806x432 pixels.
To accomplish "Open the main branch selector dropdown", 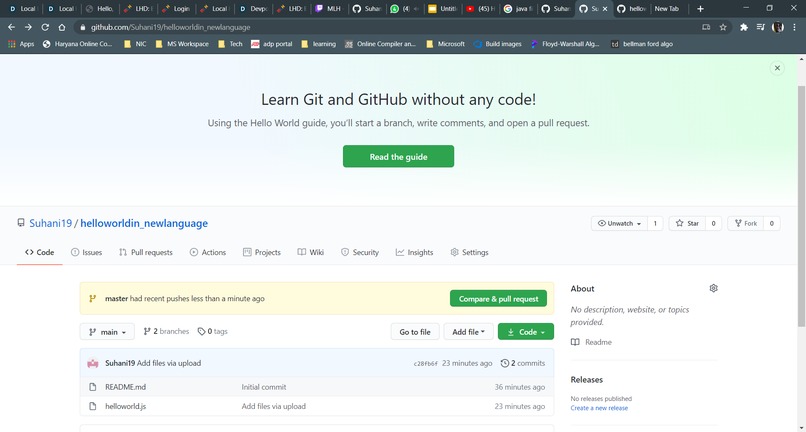I will click(107, 332).
